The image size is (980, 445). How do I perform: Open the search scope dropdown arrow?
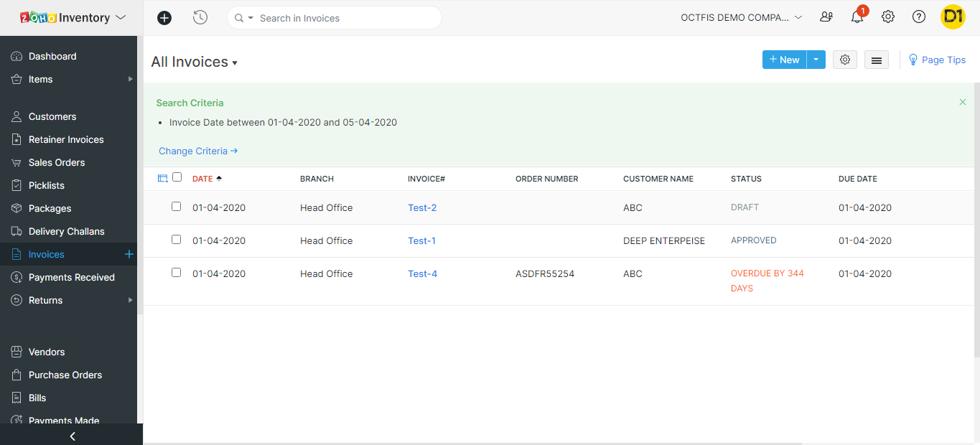(x=251, y=18)
